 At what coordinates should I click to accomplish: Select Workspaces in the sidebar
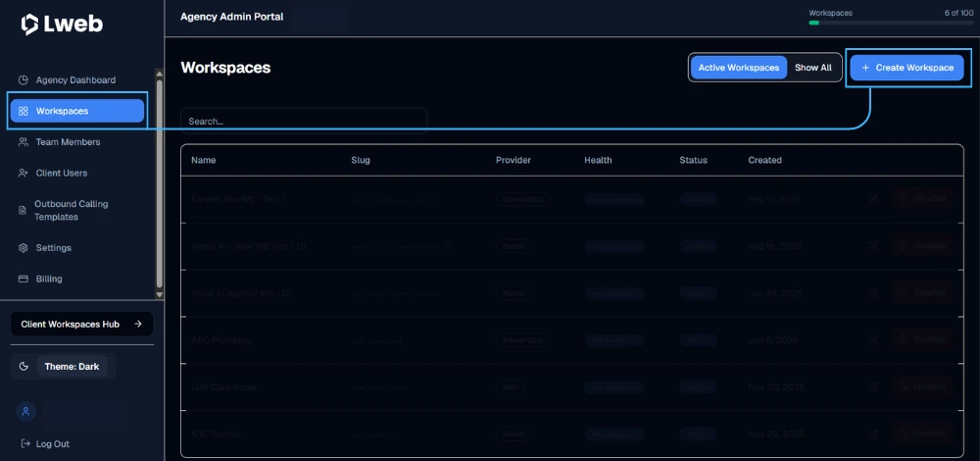pyautogui.click(x=77, y=111)
